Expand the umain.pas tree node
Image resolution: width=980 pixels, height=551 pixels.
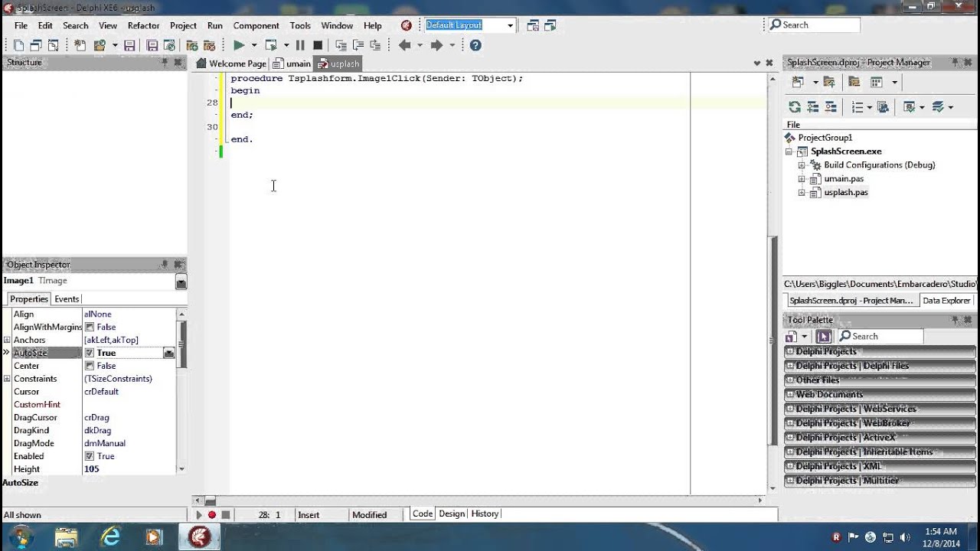[802, 179]
